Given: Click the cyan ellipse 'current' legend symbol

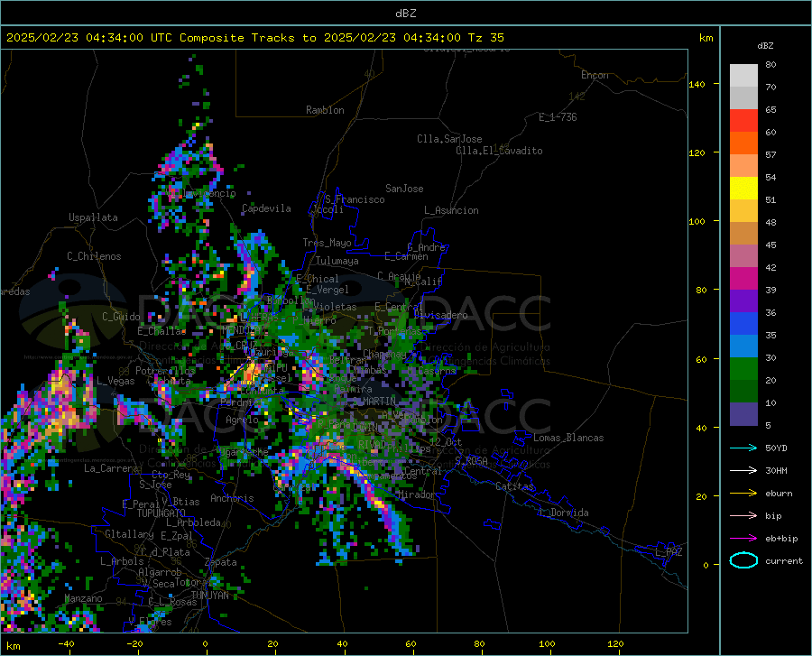Looking at the screenshot, I should [743, 560].
